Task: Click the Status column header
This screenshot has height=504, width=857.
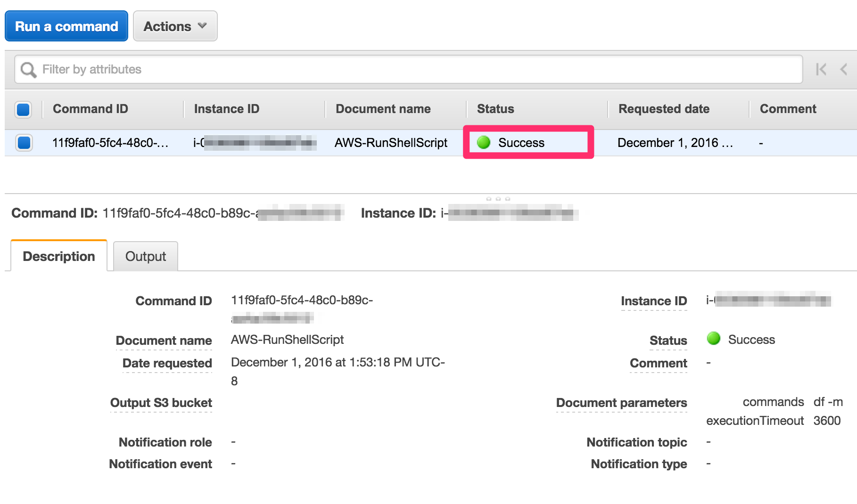Action: point(495,109)
